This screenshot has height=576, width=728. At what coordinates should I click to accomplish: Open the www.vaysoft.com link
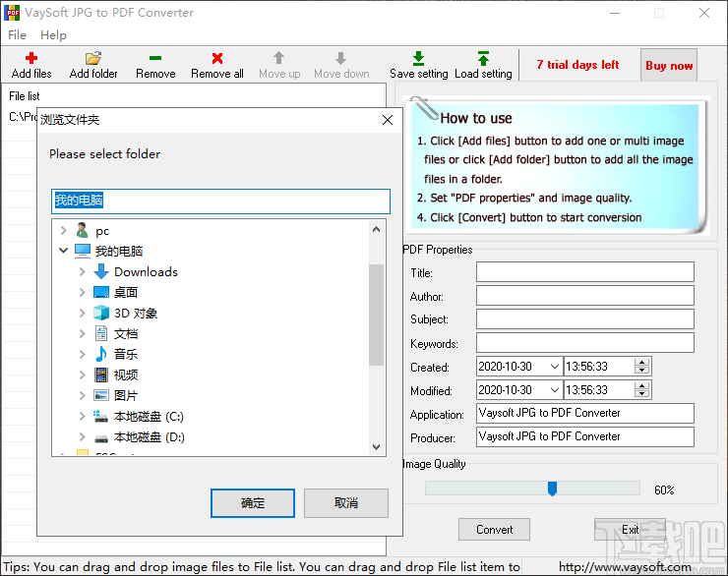click(x=625, y=567)
